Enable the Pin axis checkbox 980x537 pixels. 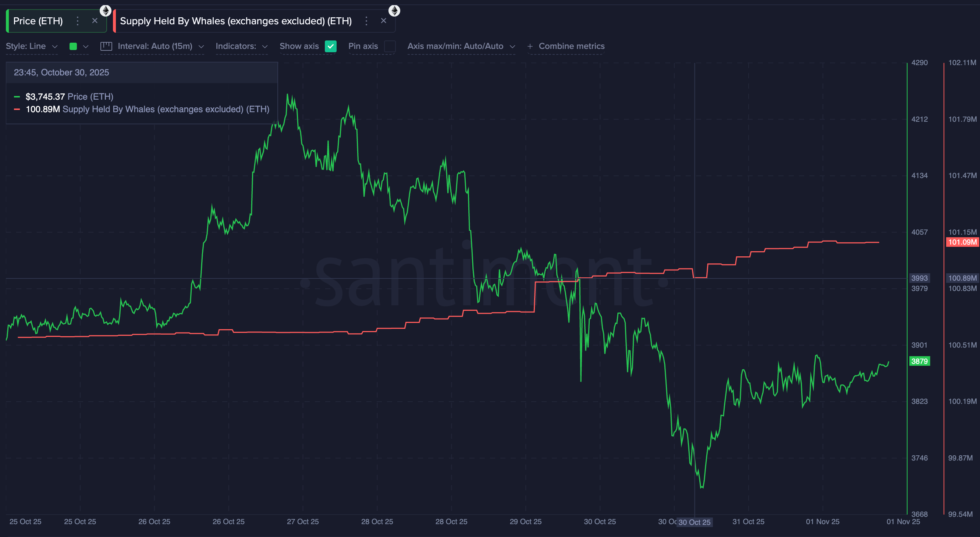pos(390,46)
